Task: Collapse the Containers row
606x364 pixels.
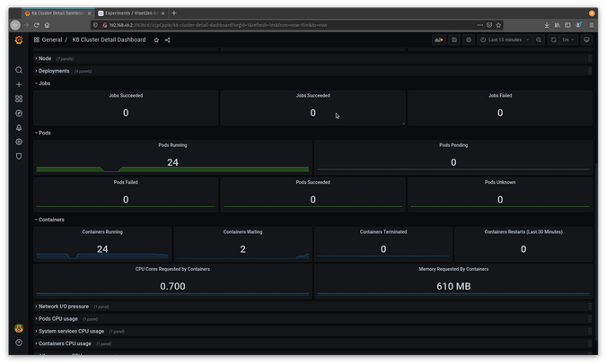Action: pos(51,220)
